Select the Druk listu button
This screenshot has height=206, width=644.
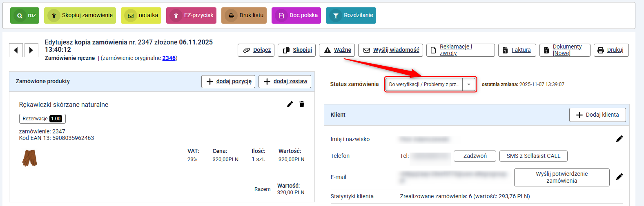click(244, 16)
